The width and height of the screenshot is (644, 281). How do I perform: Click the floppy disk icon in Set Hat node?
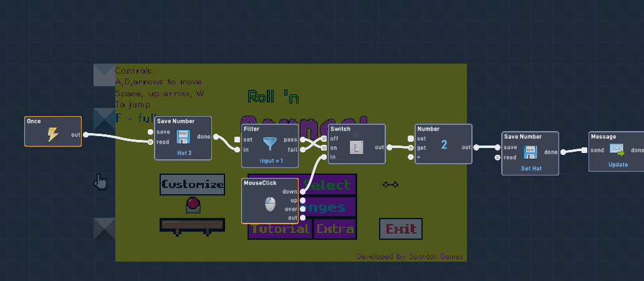point(531,152)
